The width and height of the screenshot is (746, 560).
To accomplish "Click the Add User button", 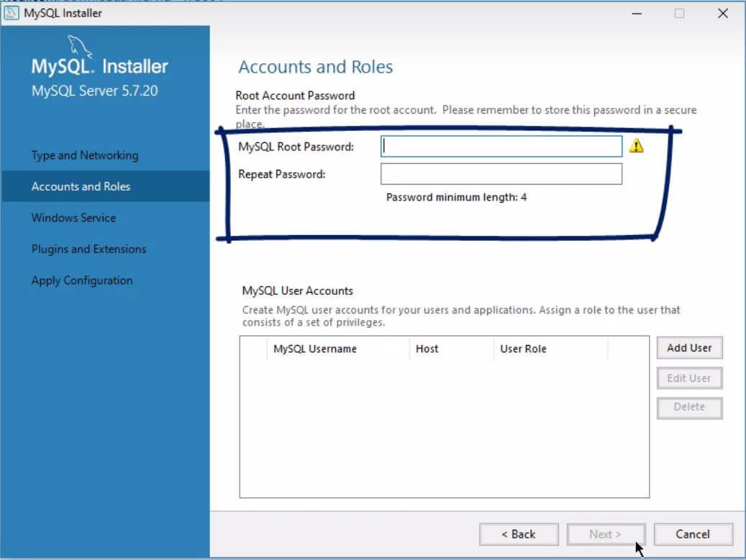I will pos(689,347).
